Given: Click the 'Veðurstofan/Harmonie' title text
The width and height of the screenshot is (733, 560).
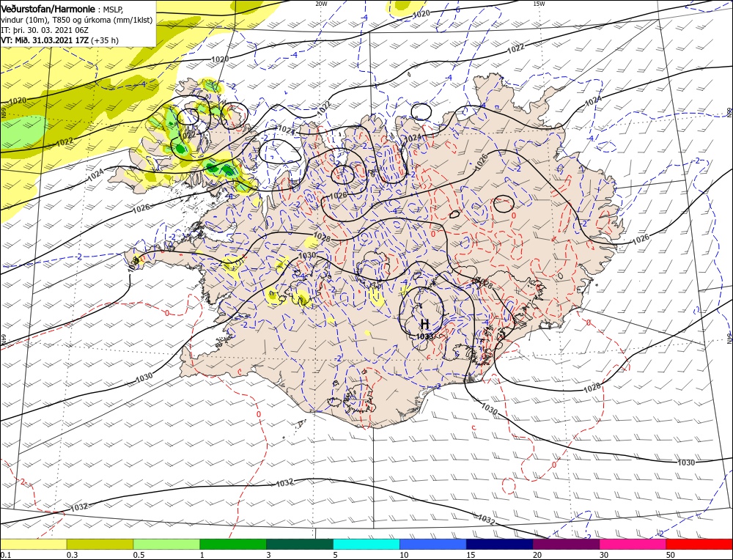Looking at the screenshot, I should point(49,9).
